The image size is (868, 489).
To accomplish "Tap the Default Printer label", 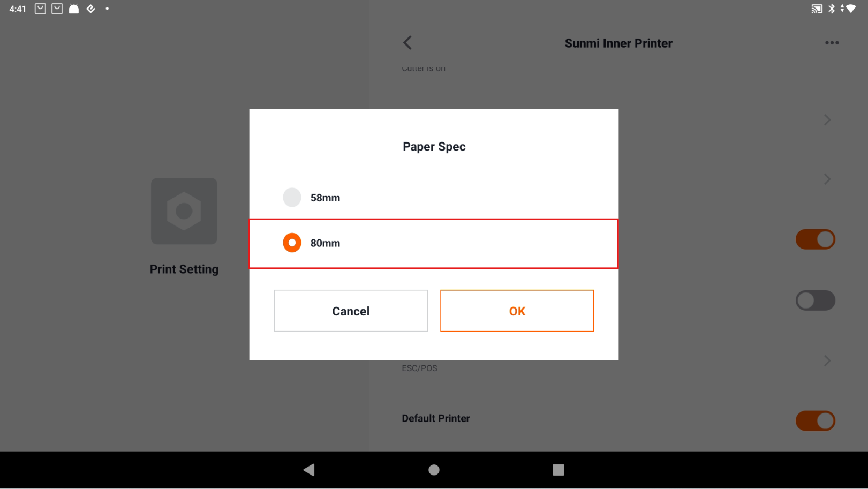I will pyautogui.click(x=436, y=418).
